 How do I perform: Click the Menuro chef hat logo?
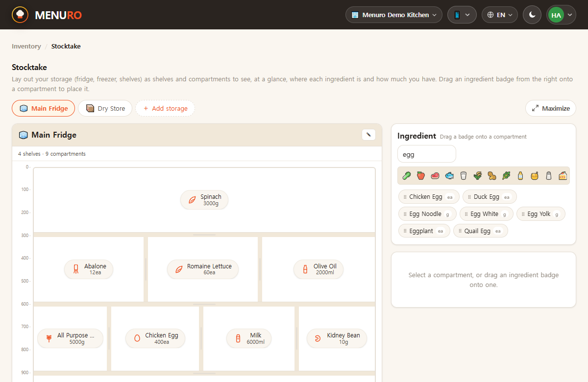click(20, 15)
